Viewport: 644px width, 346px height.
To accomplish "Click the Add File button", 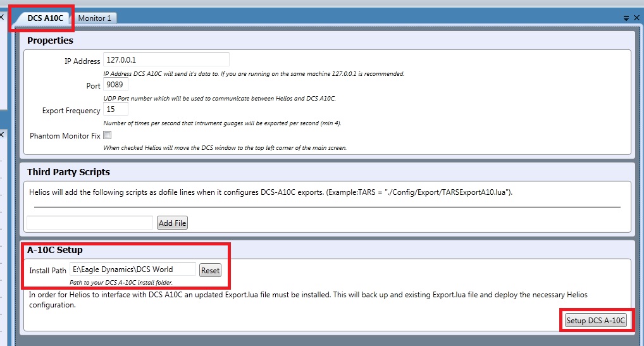I will [172, 223].
